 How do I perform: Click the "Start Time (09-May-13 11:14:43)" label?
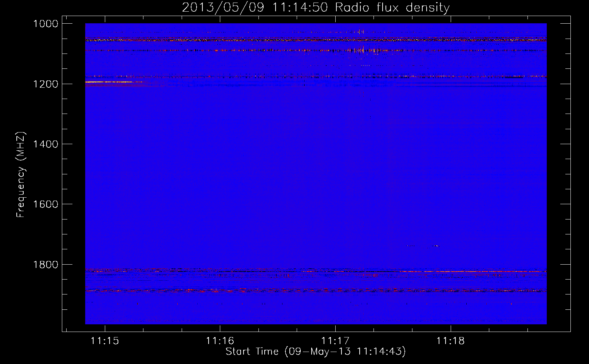316,351
